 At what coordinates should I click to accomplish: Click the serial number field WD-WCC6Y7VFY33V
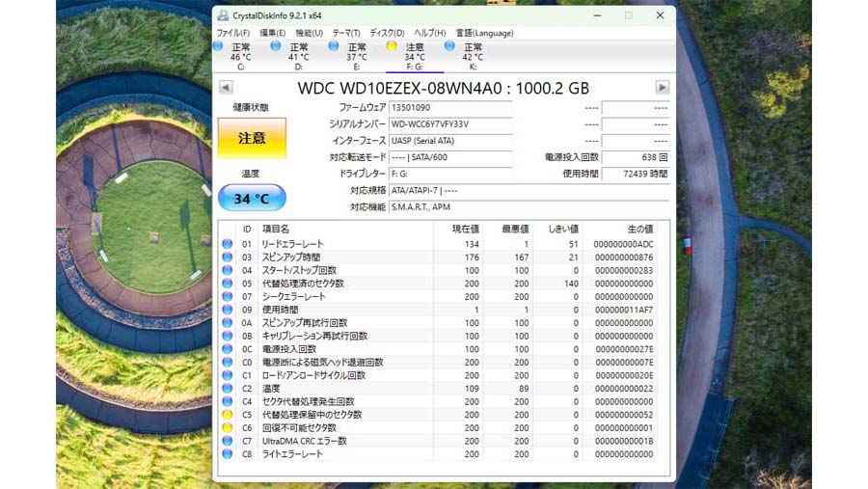point(450,124)
